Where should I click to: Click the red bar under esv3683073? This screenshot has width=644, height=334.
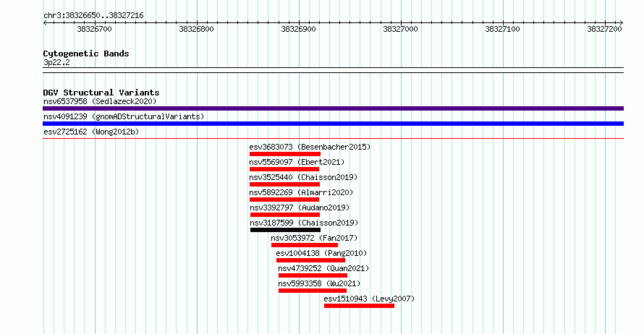pos(285,154)
